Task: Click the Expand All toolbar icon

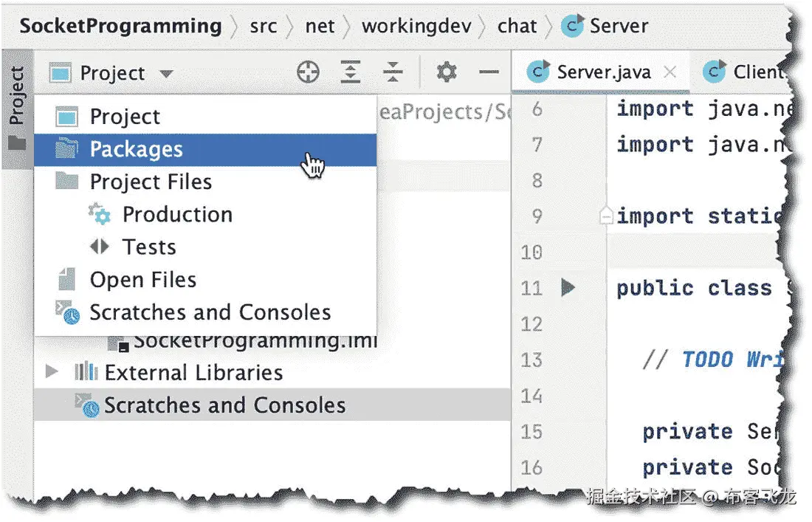Action: (350, 72)
